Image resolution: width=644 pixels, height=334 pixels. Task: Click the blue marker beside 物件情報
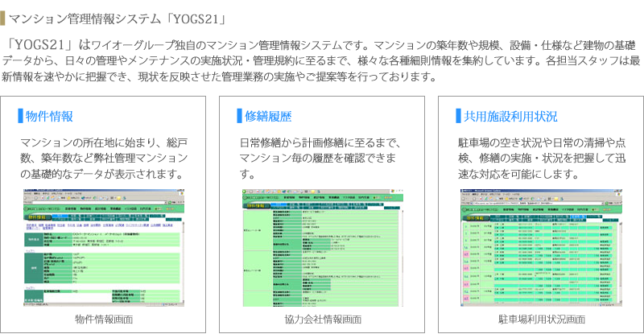(20, 115)
